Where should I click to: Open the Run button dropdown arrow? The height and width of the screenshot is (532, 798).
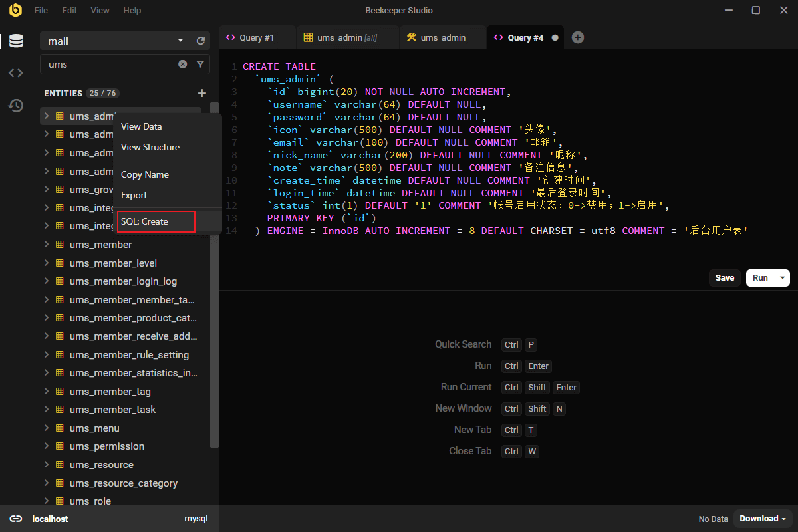783,278
